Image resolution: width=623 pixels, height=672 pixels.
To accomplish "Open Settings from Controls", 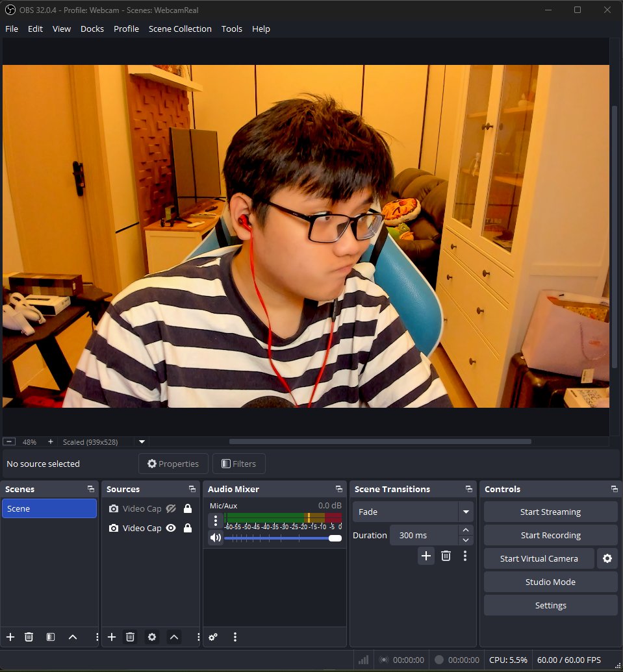I will click(x=550, y=605).
